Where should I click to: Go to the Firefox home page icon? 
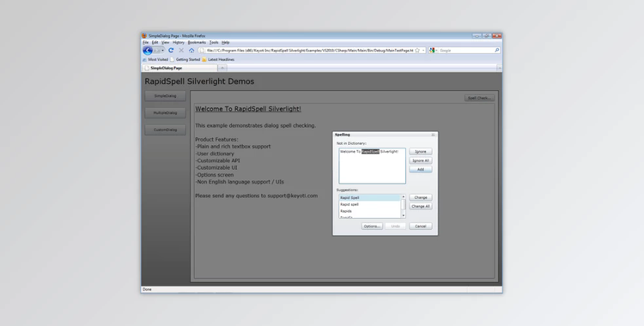pos(191,51)
